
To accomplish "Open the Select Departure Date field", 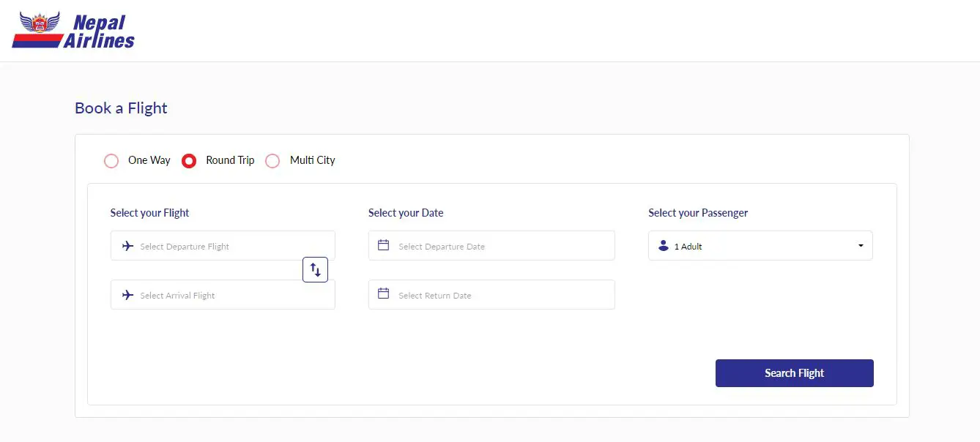I will point(498,247).
